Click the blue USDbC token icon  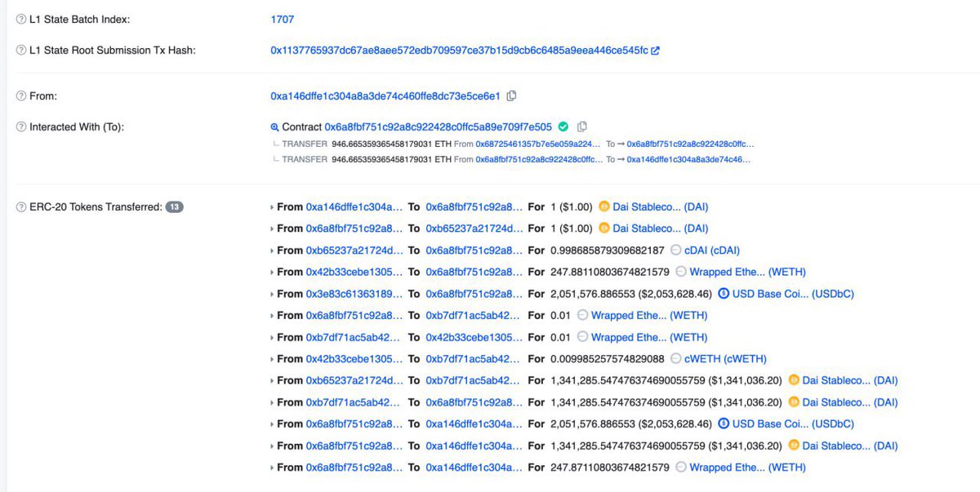(722, 293)
